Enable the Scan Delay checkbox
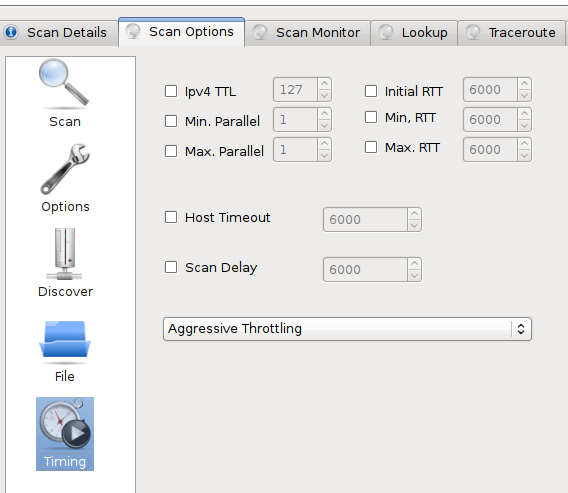Screen dimensions: 568x493 coord(171,267)
